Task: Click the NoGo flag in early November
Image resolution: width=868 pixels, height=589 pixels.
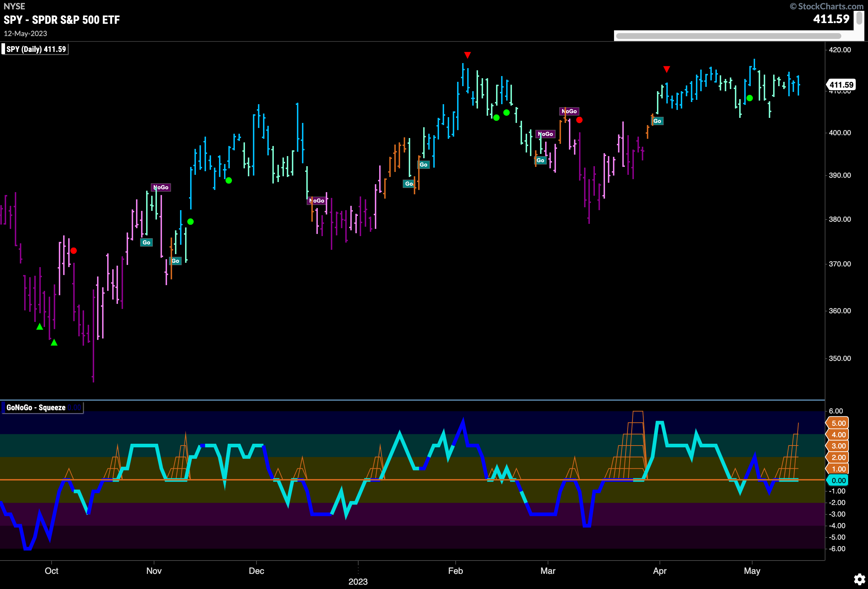Action: (161, 187)
